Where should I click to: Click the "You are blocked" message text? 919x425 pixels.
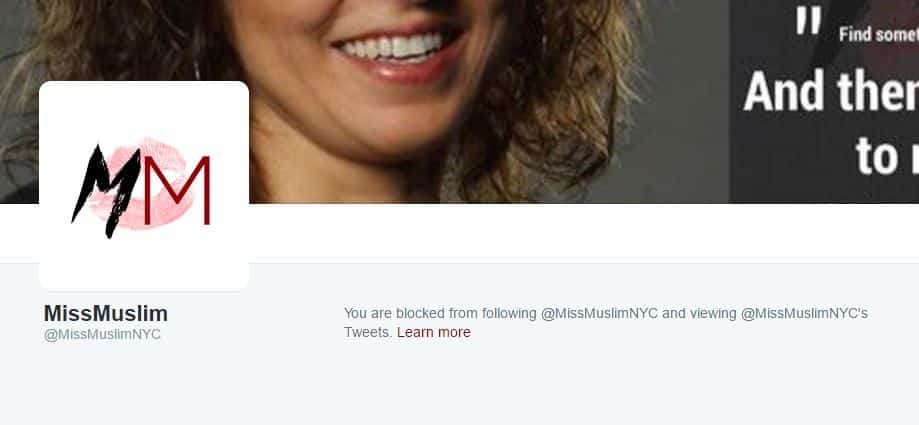pos(606,323)
